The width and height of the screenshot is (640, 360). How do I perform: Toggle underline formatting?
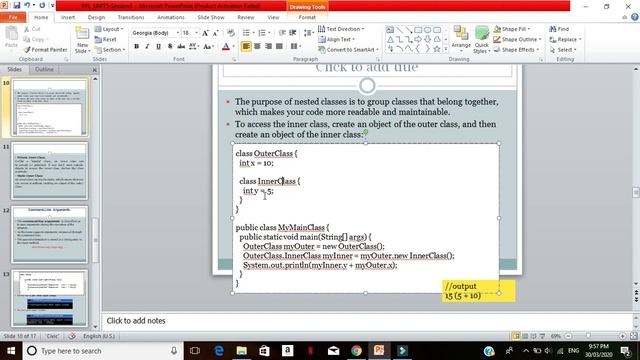[x=158, y=47]
